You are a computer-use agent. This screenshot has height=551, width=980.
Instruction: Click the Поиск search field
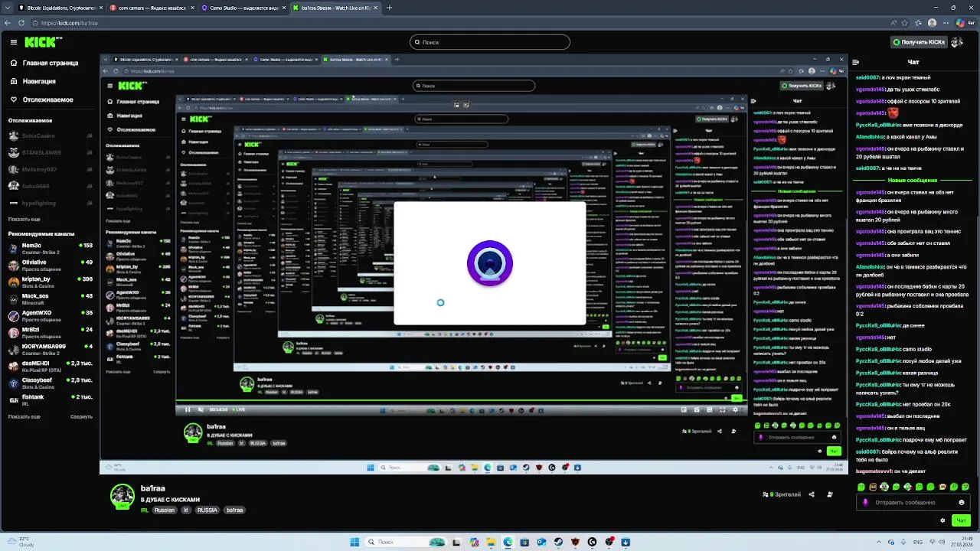click(x=490, y=42)
